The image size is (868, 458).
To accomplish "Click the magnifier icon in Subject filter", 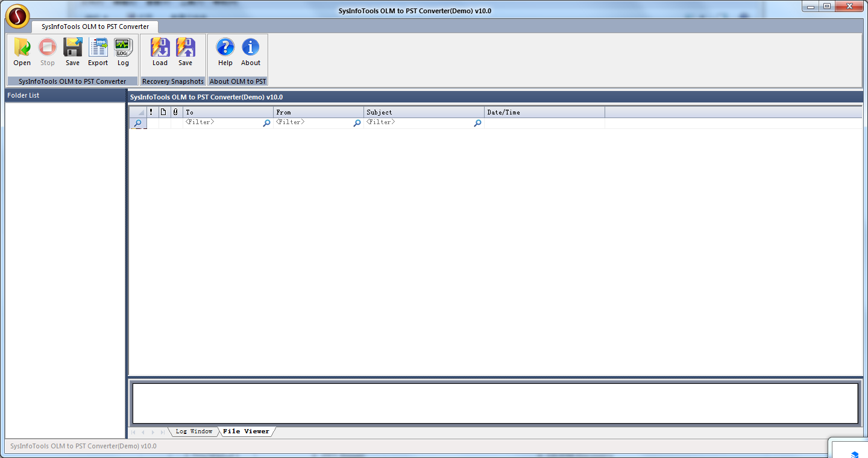I will click(478, 123).
